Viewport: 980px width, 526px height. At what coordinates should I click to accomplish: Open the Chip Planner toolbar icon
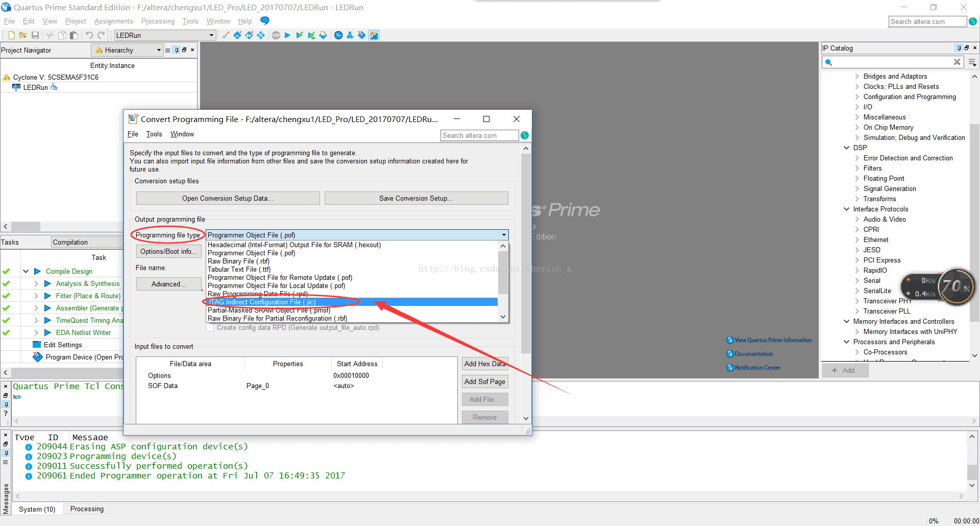coord(261,35)
